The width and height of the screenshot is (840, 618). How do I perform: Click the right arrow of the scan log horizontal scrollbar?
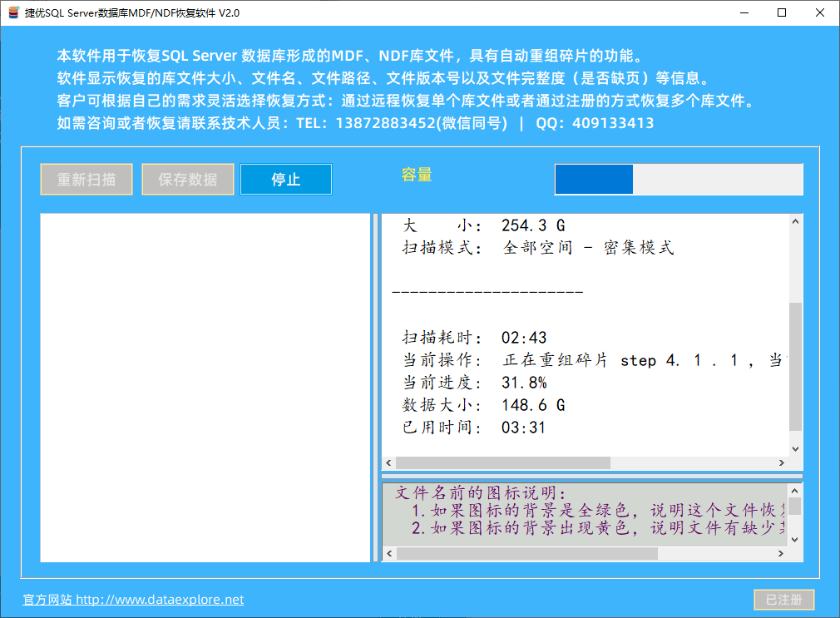click(x=782, y=462)
